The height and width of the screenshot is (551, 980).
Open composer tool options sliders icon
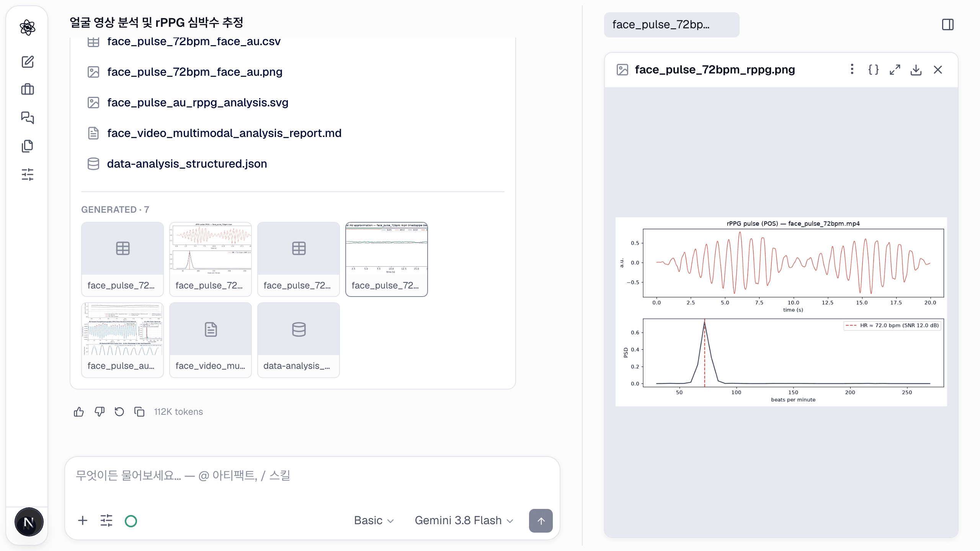(106, 520)
